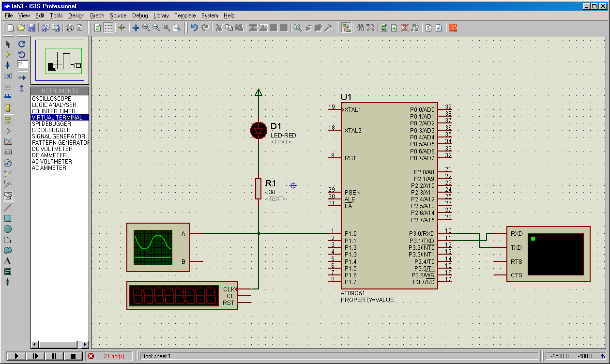
Task: Open the Graph menu
Action: point(97,15)
